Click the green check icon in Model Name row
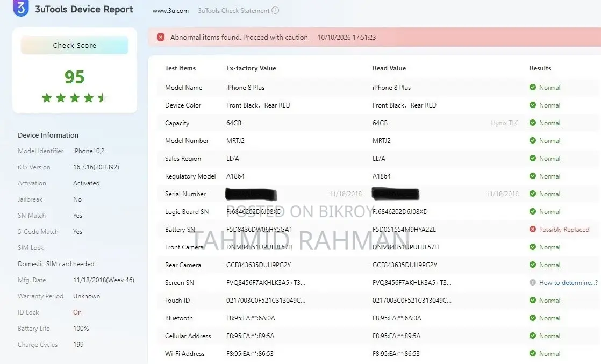Viewport: 601px width, 364px height. tap(532, 87)
